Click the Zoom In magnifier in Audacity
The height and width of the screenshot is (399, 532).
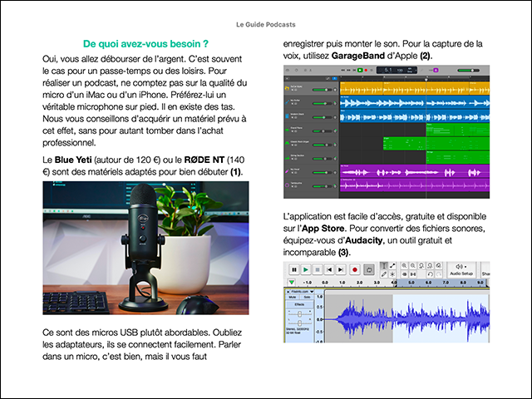click(402, 265)
